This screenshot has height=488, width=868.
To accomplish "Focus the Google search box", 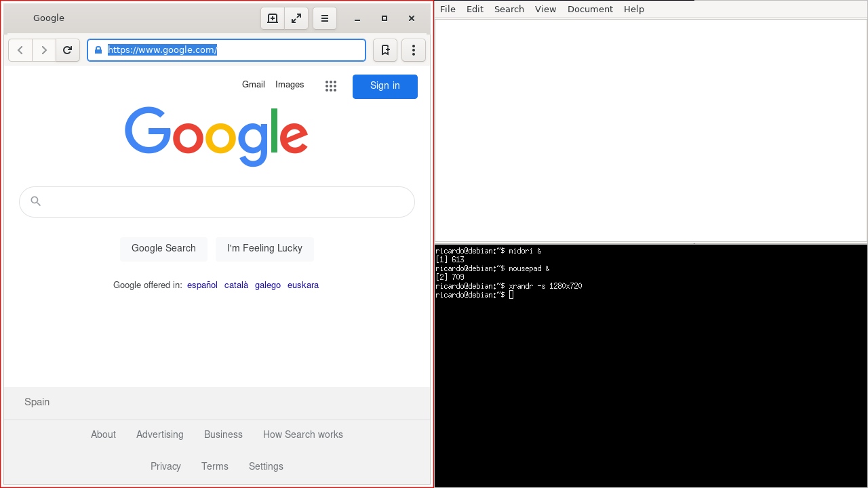I will coord(217,202).
